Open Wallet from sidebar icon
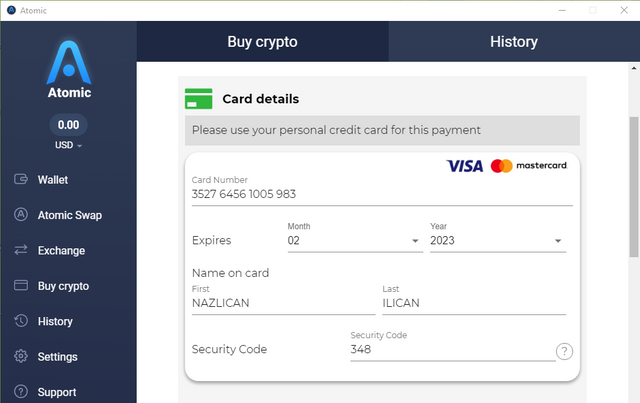 coord(21,179)
